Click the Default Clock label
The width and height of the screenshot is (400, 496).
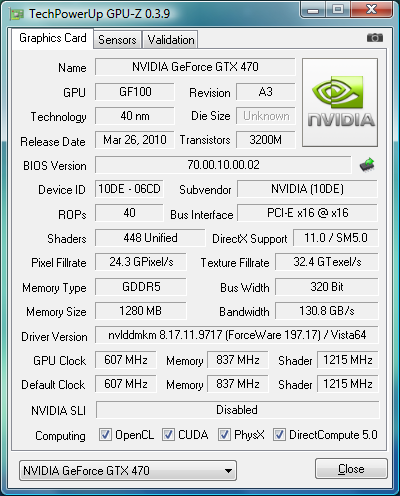(x=53, y=385)
